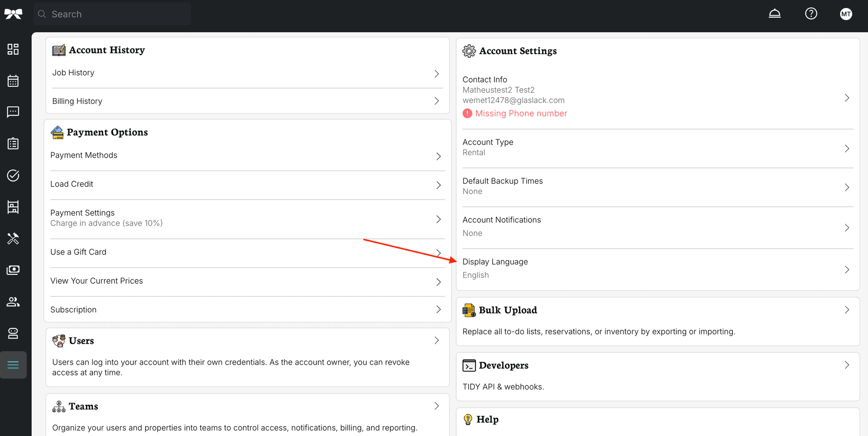Click the checkmark tasks icon in sidebar
The height and width of the screenshot is (436, 868).
point(13,176)
